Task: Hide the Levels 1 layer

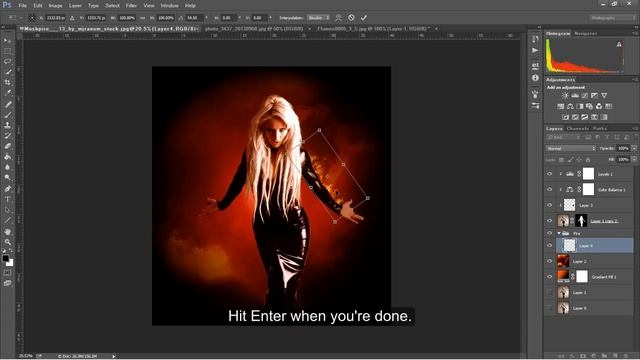Action: pyautogui.click(x=549, y=174)
